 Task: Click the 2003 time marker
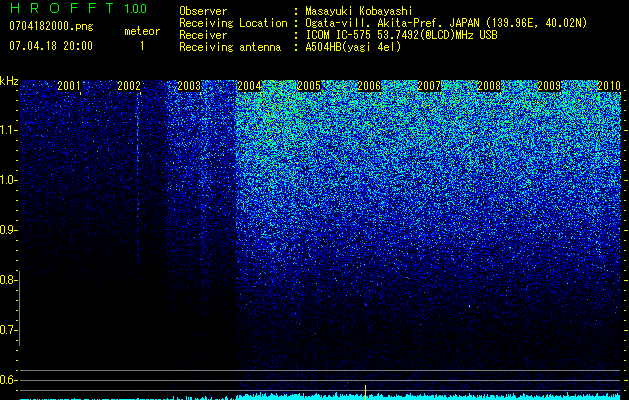coord(189,85)
